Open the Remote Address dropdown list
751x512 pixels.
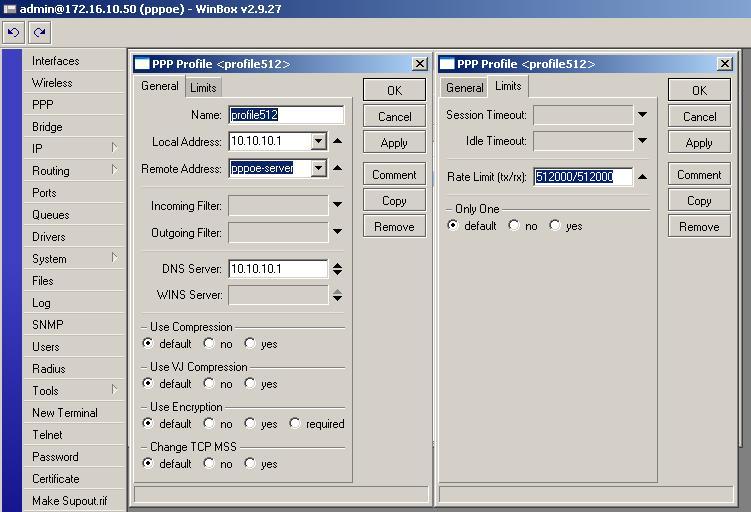(x=318, y=168)
